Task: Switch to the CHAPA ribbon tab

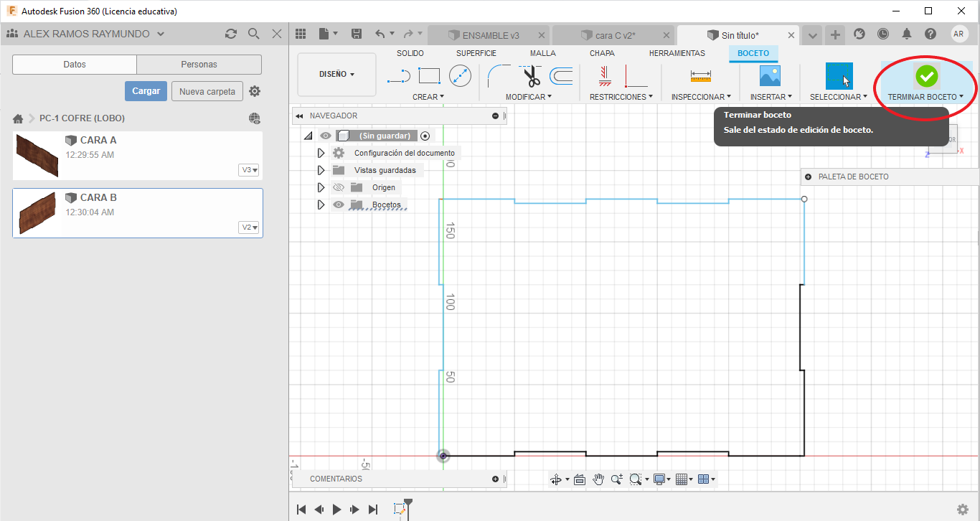Action: tap(602, 53)
